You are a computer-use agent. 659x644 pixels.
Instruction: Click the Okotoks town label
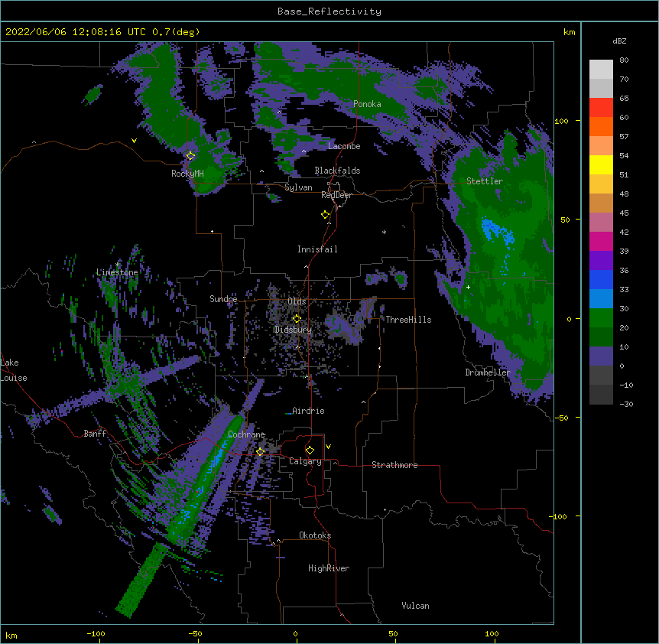click(x=315, y=535)
